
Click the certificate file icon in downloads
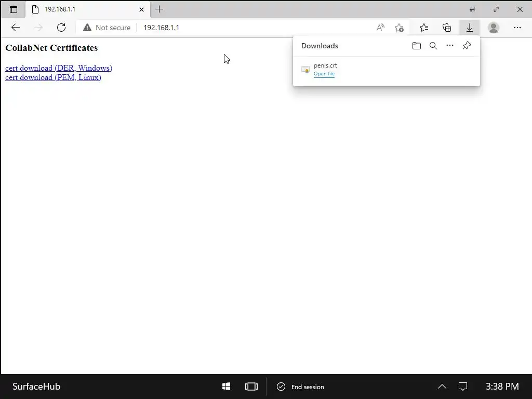(305, 70)
